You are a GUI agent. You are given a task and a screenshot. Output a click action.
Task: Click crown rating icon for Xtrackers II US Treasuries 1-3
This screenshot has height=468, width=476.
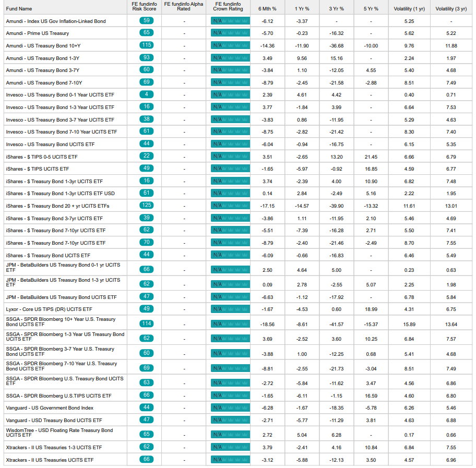point(230,447)
